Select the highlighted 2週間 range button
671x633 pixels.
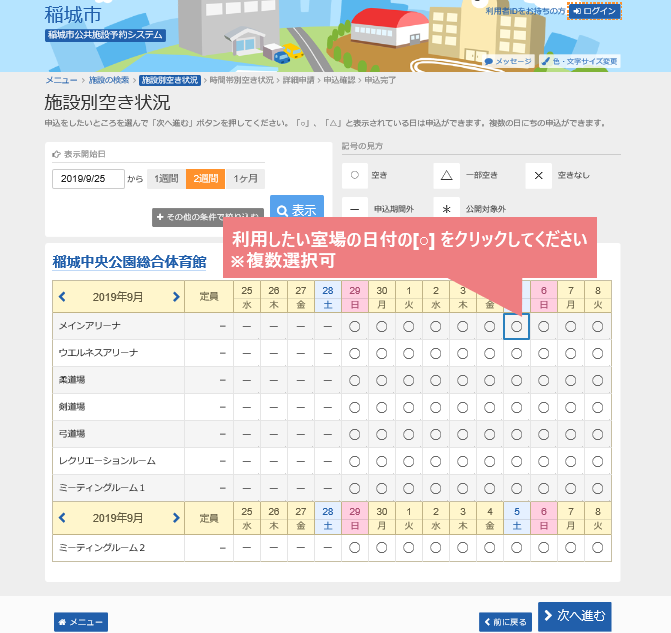point(205,179)
